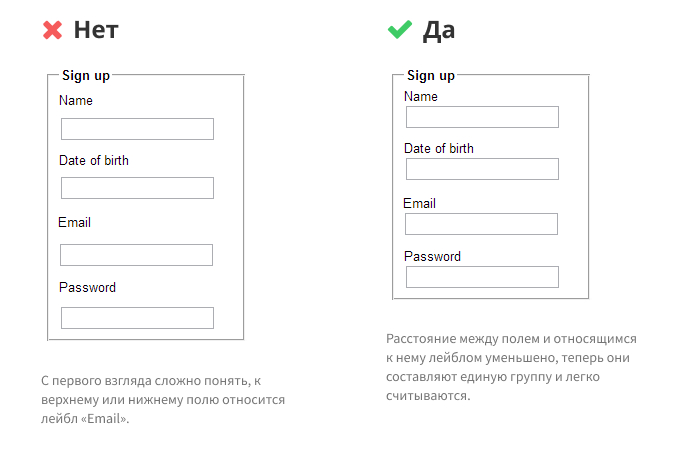Click the "Нет" heading text
700x452 pixels.
pos(96,31)
